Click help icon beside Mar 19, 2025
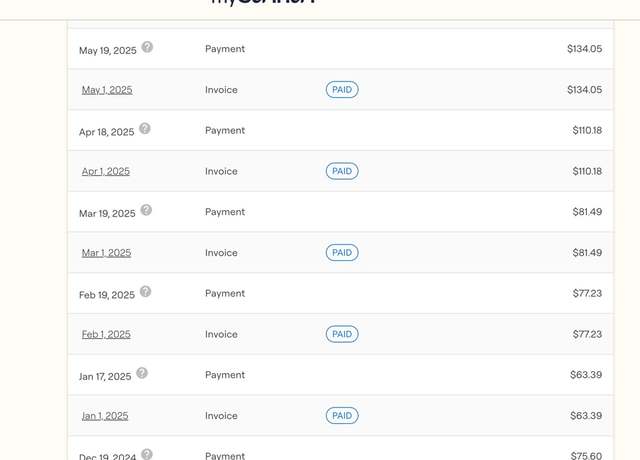Screen dimensions: 640x460 (146, 210)
